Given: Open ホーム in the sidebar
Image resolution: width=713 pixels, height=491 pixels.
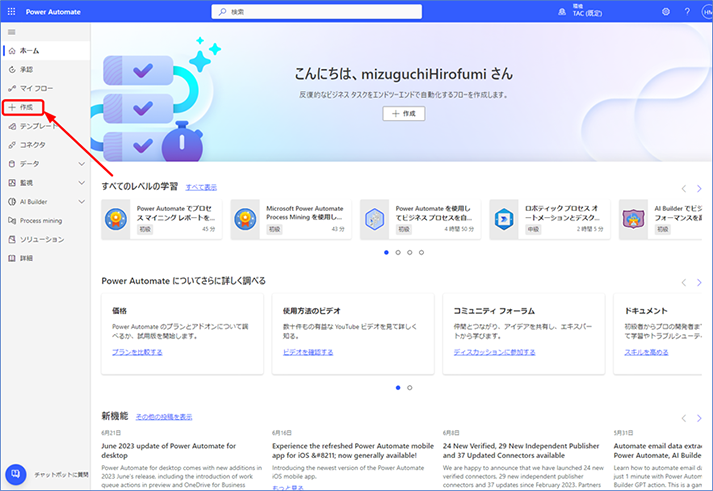Looking at the screenshot, I should click(45, 50).
